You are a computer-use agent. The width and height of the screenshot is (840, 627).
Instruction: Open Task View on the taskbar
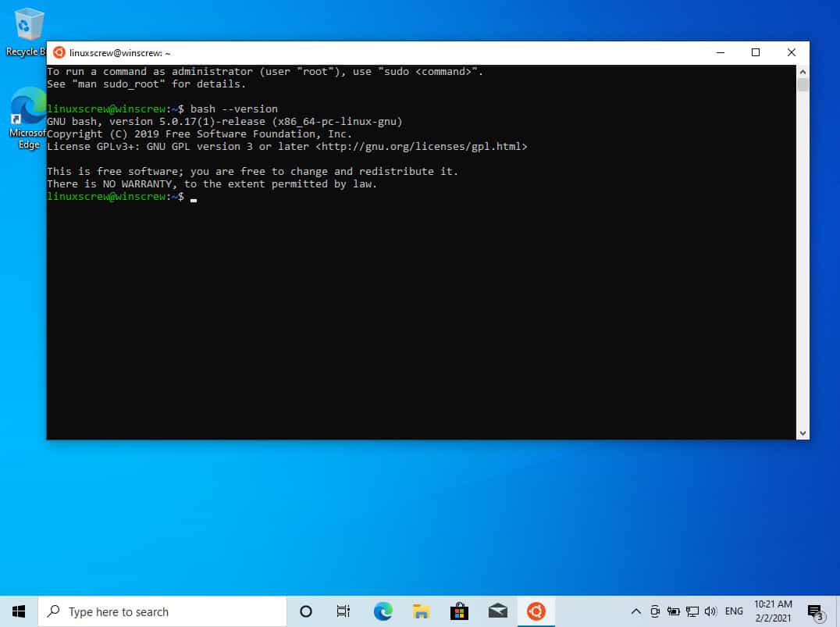pyautogui.click(x=343, y=611)
